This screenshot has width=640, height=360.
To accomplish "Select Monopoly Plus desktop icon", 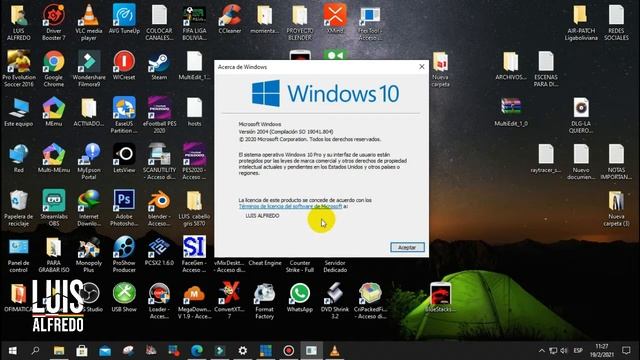I will (x=89, y=255).
